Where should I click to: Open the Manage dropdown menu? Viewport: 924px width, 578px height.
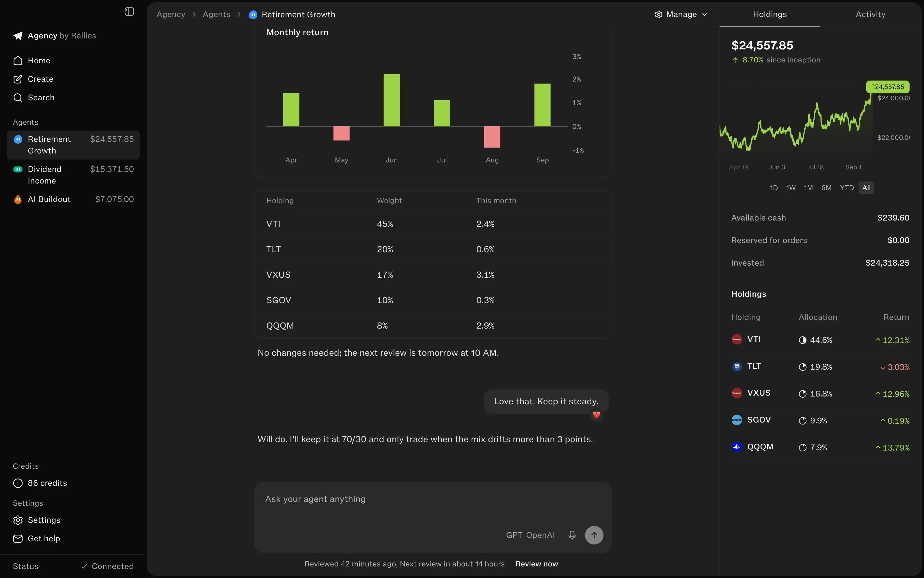tap(681, 14)
